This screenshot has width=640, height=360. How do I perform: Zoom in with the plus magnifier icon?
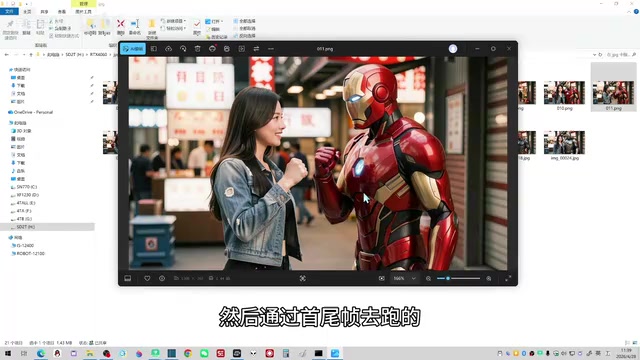[489, 278]
